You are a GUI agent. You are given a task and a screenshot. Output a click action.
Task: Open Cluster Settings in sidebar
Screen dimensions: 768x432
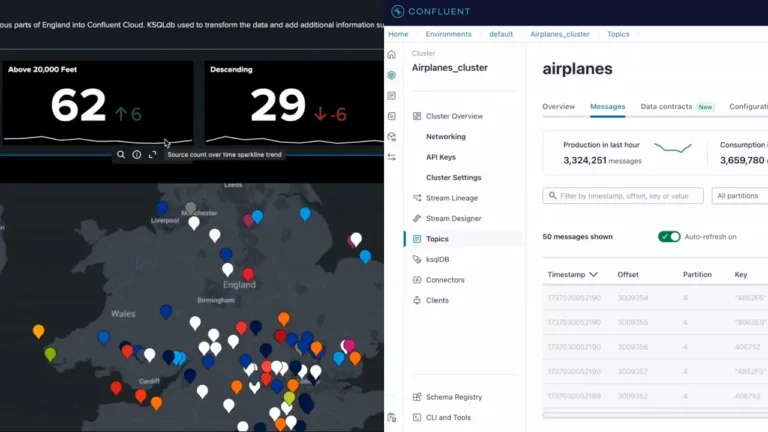[x=454, y=177]
